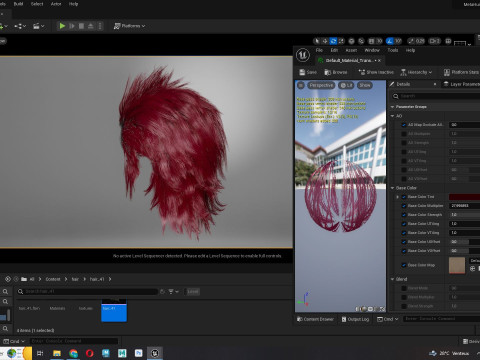Click the green Play button in main toolbar
The height and width of the screenshot is (360, 480).
coord(62,26)
